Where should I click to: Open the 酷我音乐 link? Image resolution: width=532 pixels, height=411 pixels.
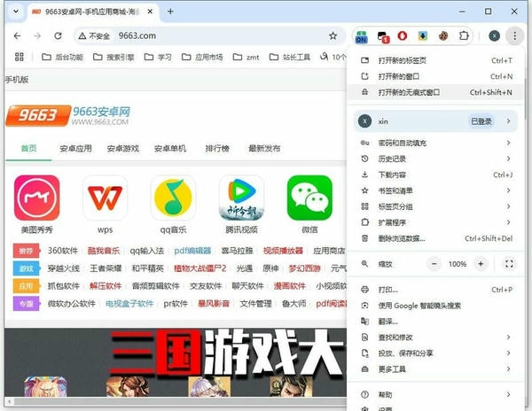pos(104,251)
